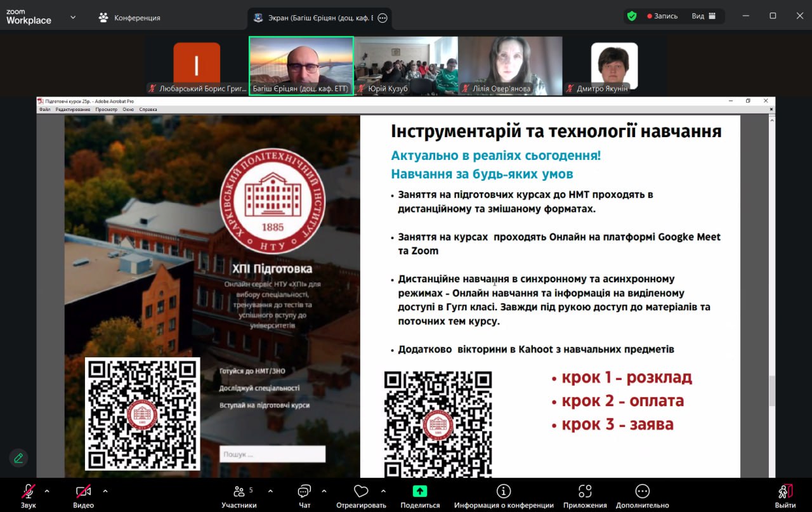Image resolution: width=812 pixels, height=512 pixels.
Task: Click the Пошук search field on the slide
Action: 272,454
